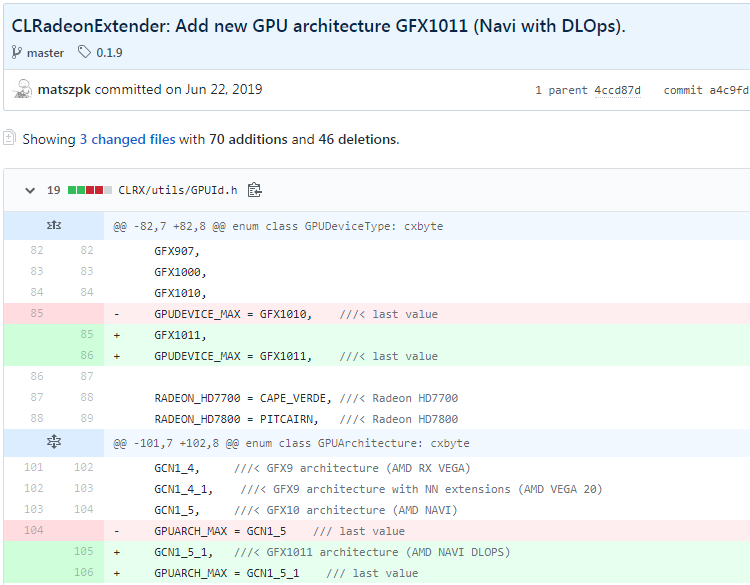Select deleted line number 85
The height and width of the screenshot is (585, 750).
click(x=36, y=314)
